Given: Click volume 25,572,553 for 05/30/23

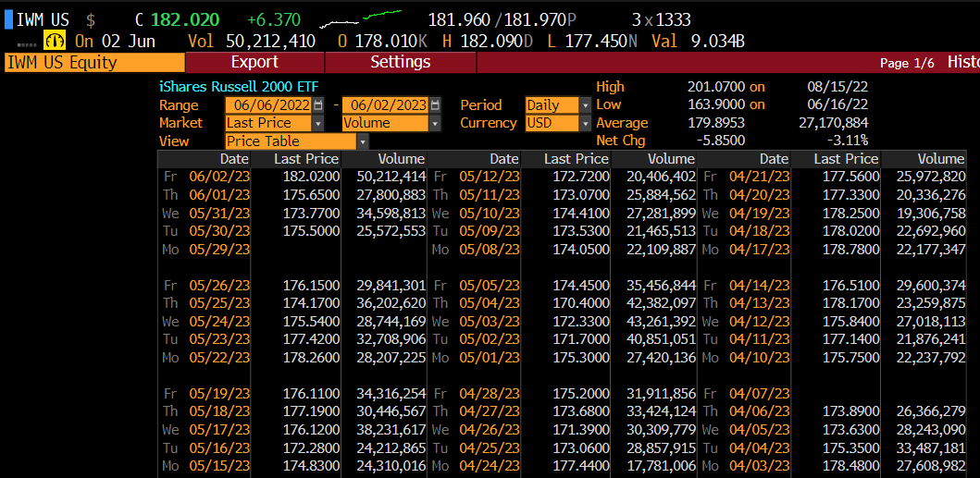Looking at the screenshot, I should [x=391, y=231].
